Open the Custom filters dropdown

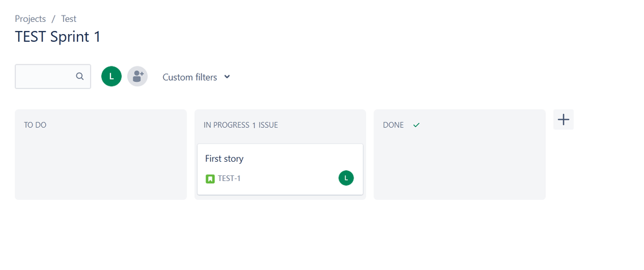pos(196,77)
